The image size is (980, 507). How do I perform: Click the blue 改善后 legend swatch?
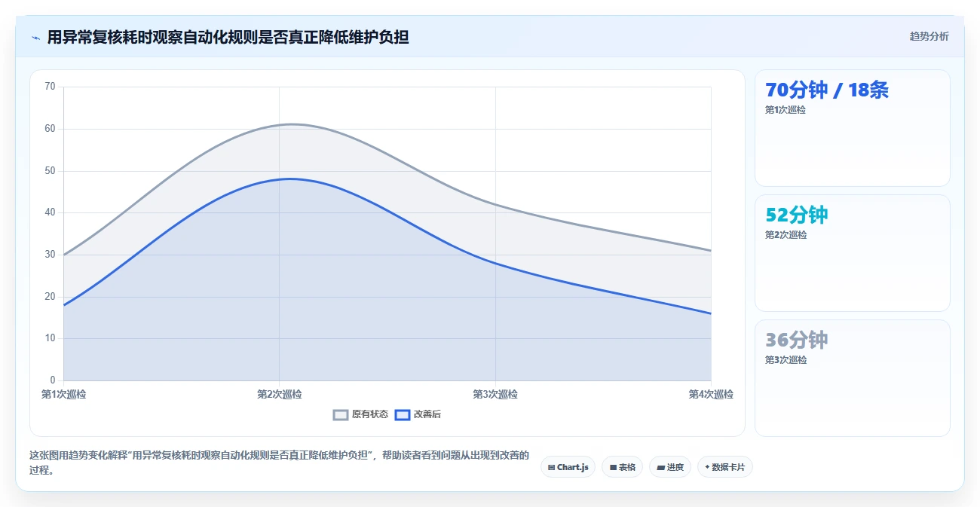[x=403, y=414]
